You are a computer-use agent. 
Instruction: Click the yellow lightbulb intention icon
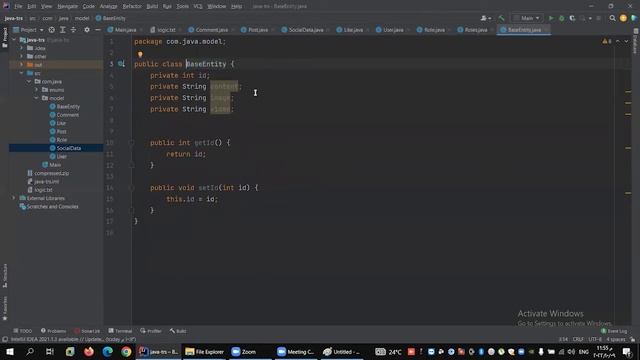[140, 54]
